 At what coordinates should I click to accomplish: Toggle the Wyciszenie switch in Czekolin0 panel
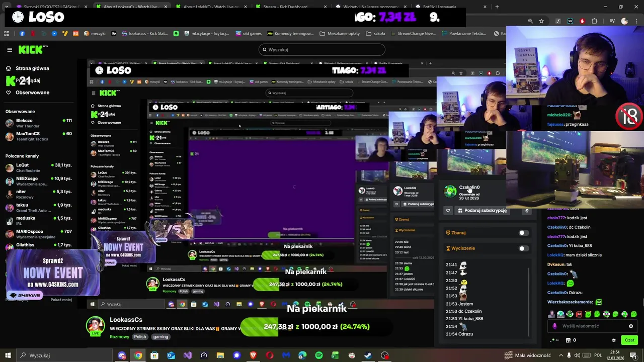(x=524, y=248)
